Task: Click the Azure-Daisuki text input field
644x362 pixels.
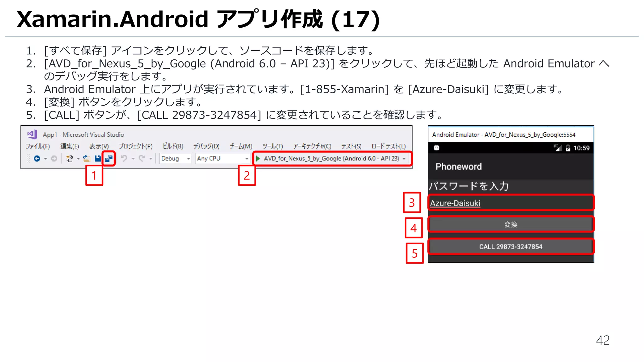Action: tap(511, 203)
